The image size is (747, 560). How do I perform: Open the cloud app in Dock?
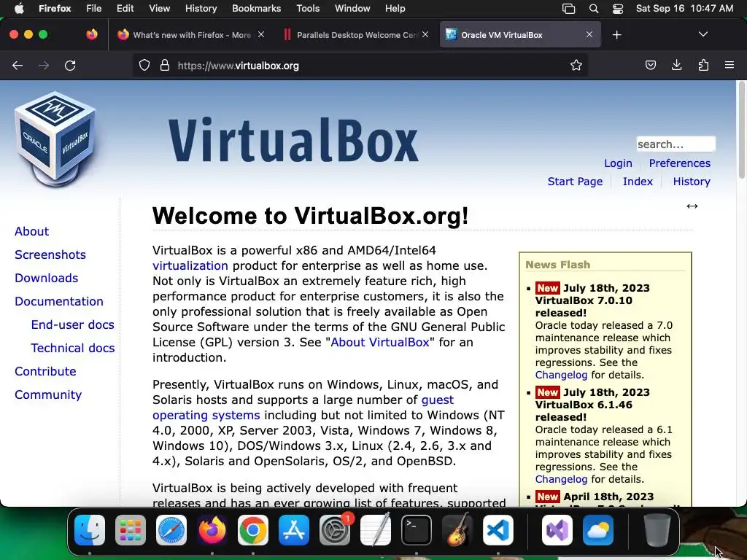pos(598,530)
